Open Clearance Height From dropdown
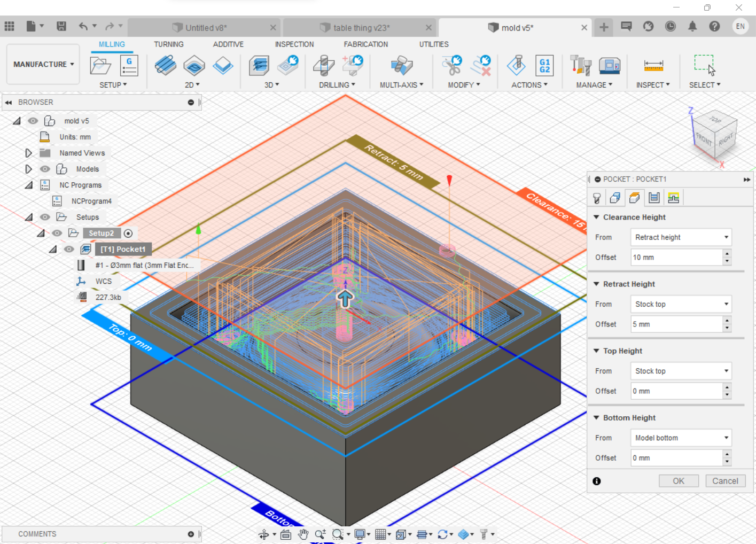This screenshot has width=756, height=544. tap(681, 237)
